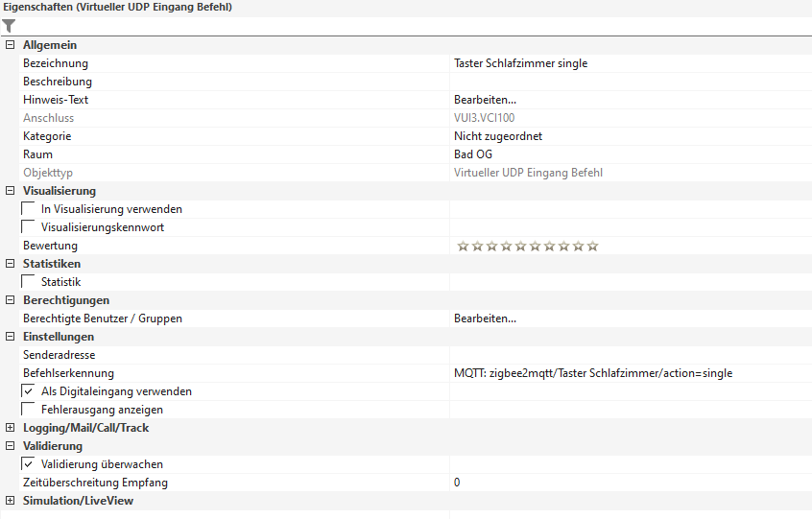Uncheck Als Digitaleingang verwenden

click(x=28, y=391)
